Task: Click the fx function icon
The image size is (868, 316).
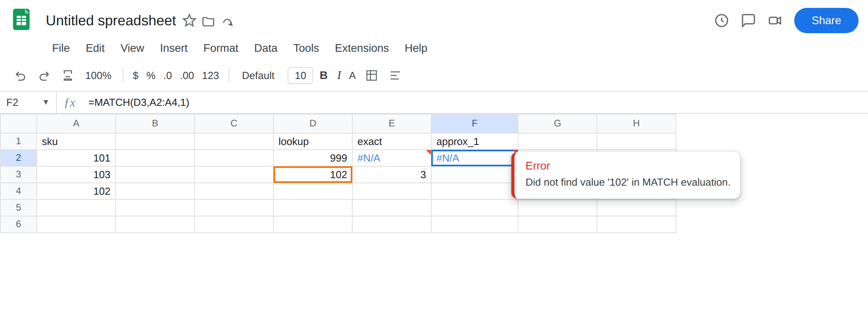Action: point(70,103)
